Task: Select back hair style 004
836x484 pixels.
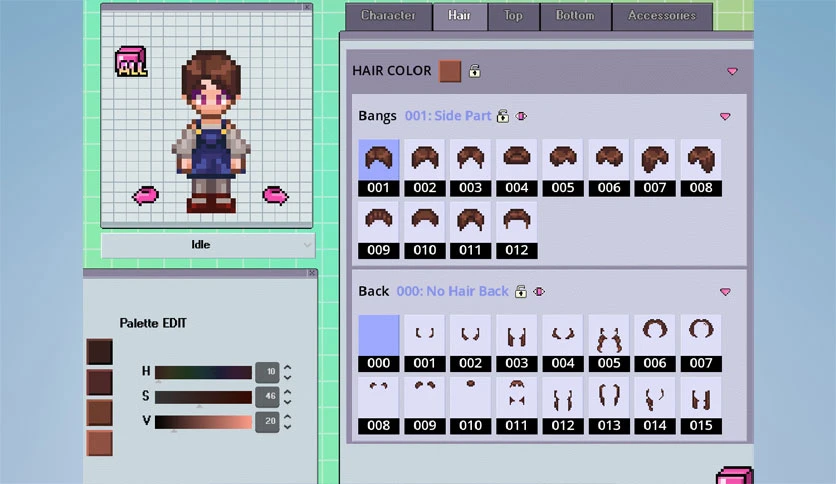Action: (562, 343)
